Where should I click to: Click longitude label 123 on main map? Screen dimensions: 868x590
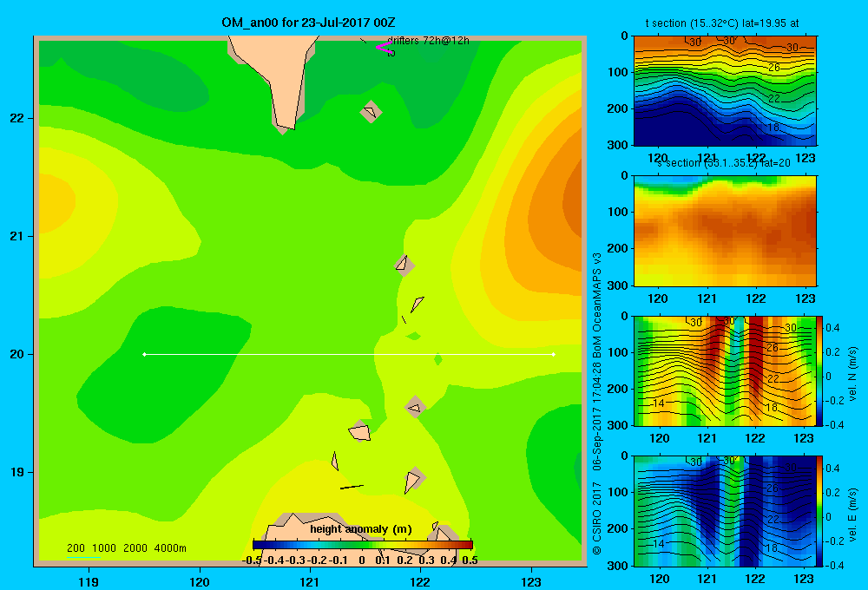tap(531, 581)
